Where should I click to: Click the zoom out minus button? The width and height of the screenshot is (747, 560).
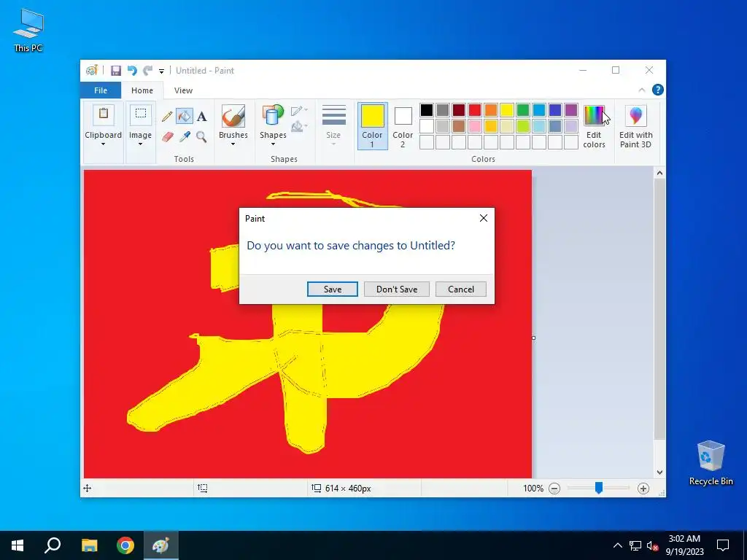pos(554,488)
